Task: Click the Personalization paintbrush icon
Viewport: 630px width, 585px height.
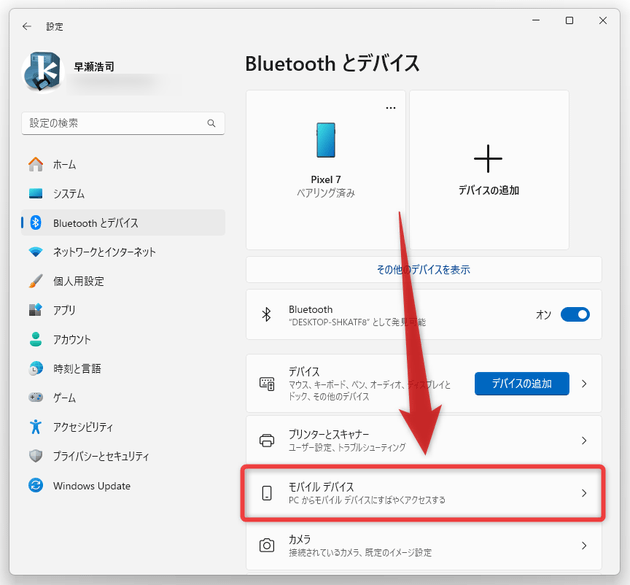Action: click(x=36, y=281)
